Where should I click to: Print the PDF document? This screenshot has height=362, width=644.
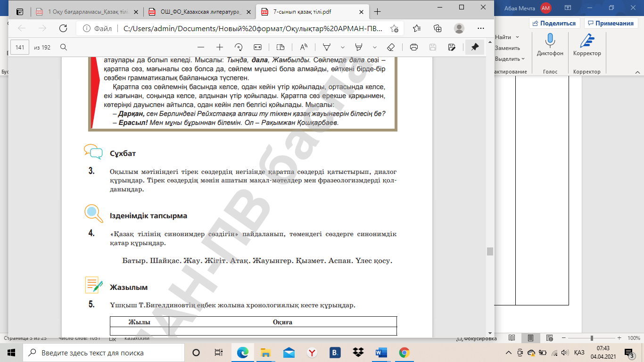point(414,47)
